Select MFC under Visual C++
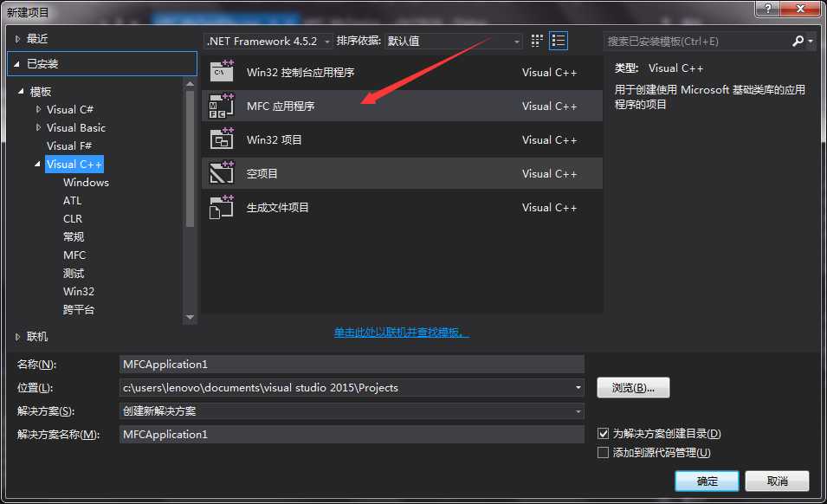 74,255
